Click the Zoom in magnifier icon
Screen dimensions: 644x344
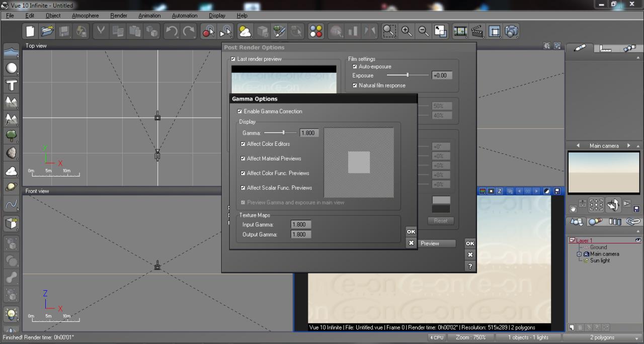click(x=407, y=31)
